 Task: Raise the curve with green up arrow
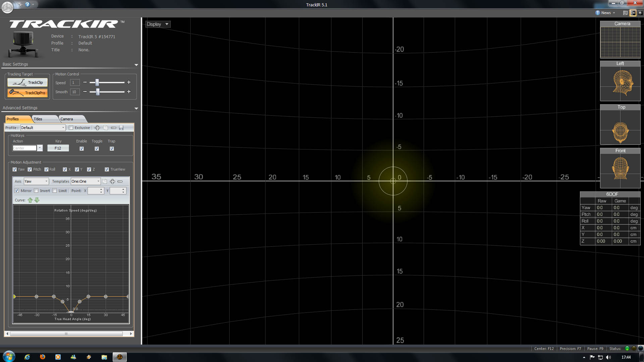pyautogui.click(x=30, y=200)
